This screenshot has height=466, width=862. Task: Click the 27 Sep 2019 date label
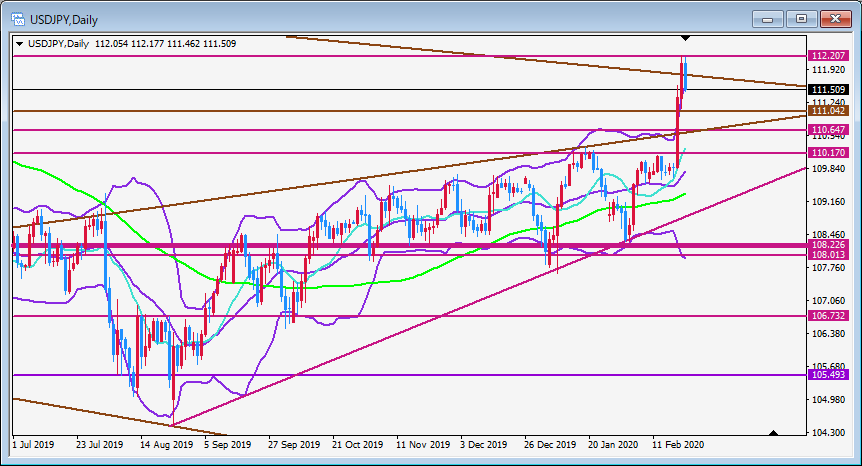coord(294,445)
